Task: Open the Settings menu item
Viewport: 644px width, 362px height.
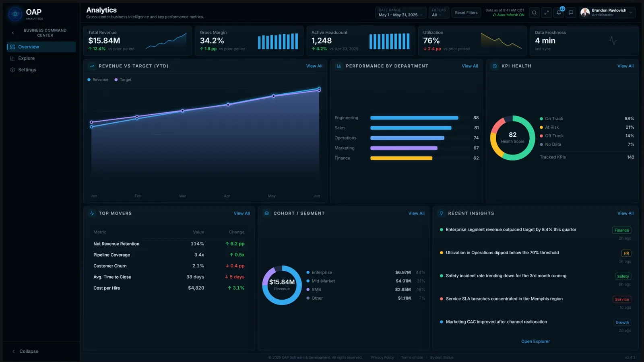Action: (x=41, y=70)
